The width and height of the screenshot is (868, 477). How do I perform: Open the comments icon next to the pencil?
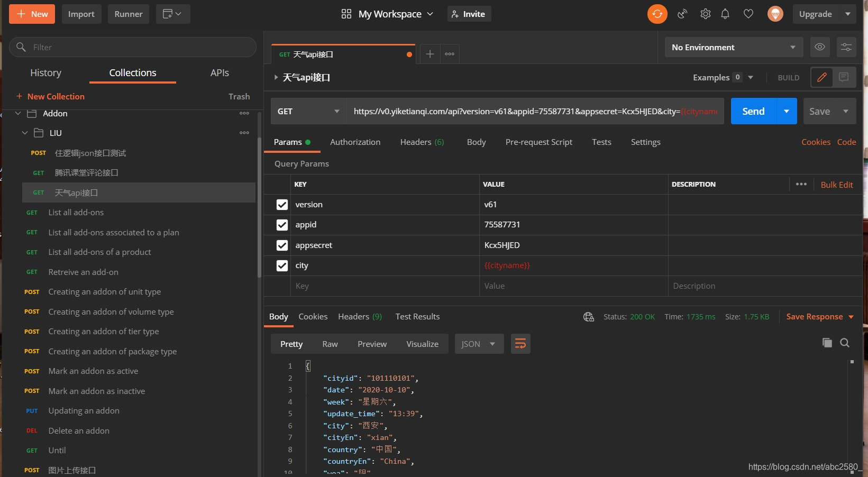[844, 78]
